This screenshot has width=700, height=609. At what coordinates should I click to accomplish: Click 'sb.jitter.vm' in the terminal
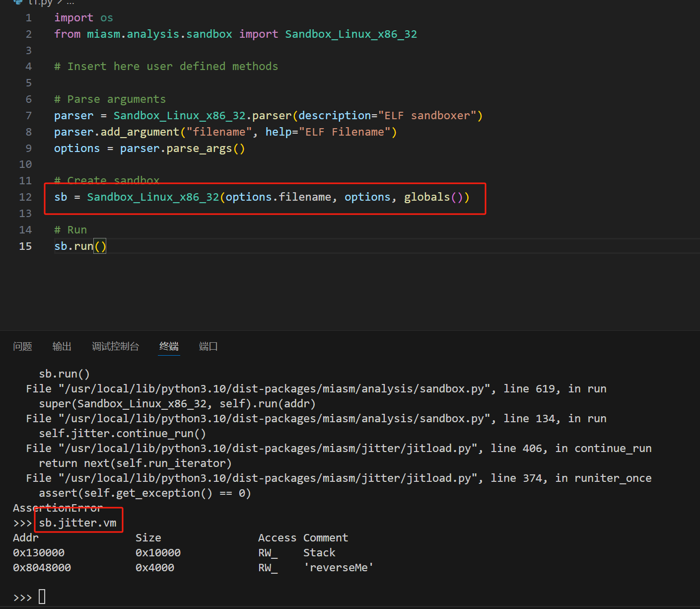coord(78,523)
